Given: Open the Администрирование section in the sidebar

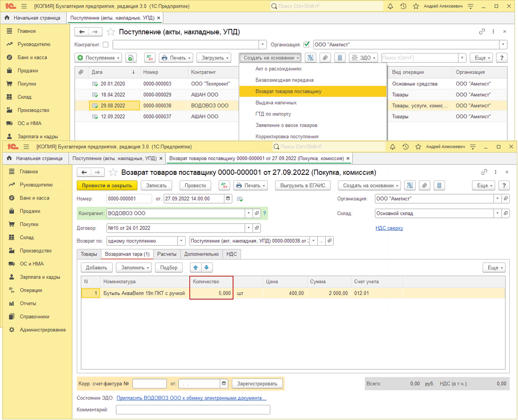Looking at the screenshot, I should click(43, 330).
